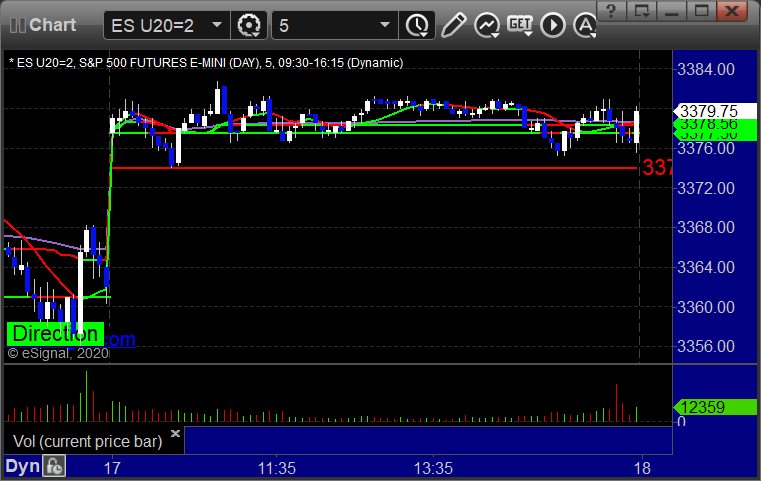The width and height of the screenshot is (761, 481).
Task: Click the 3360.00 price axis label
Action: 706,307
